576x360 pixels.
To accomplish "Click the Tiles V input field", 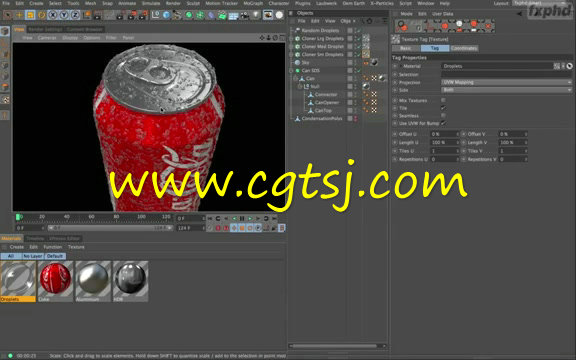I will pyautogui.click(x=513, y=151).
